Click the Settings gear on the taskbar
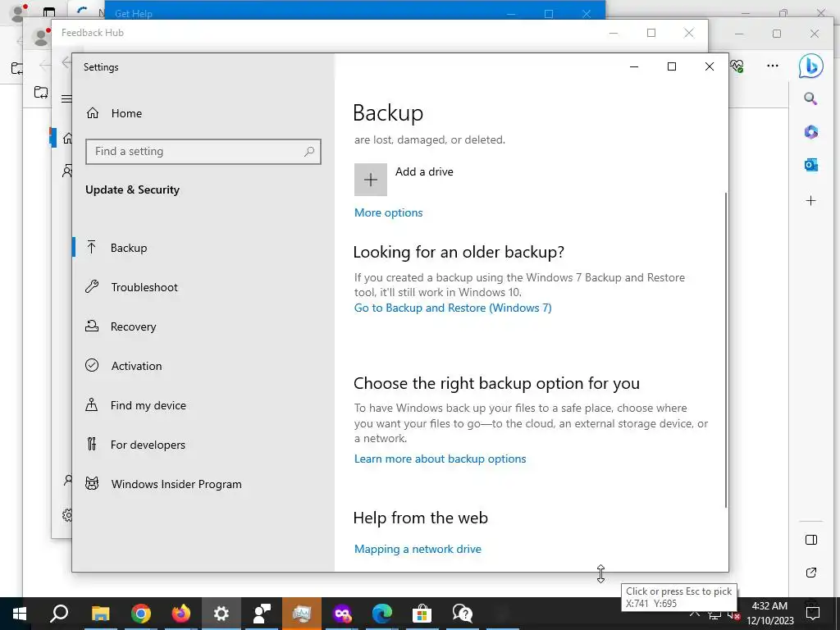The width and height of the screenshot is (840, 630). 221,613
